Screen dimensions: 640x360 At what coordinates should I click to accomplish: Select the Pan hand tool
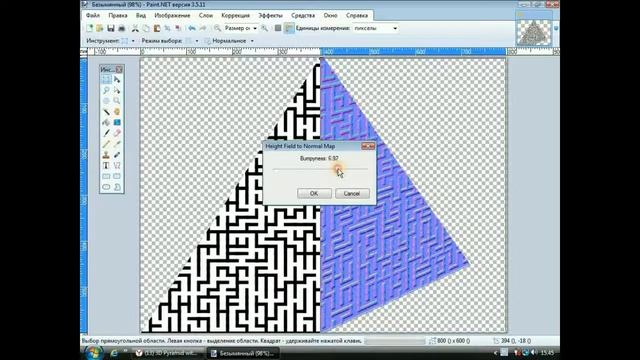(x=117, y=112)
